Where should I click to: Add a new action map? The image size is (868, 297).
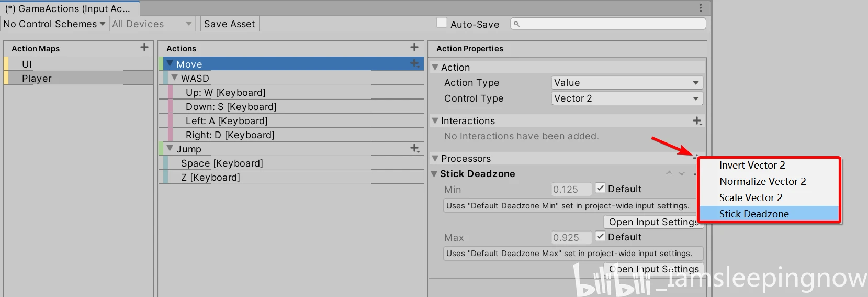click(144, 48)
